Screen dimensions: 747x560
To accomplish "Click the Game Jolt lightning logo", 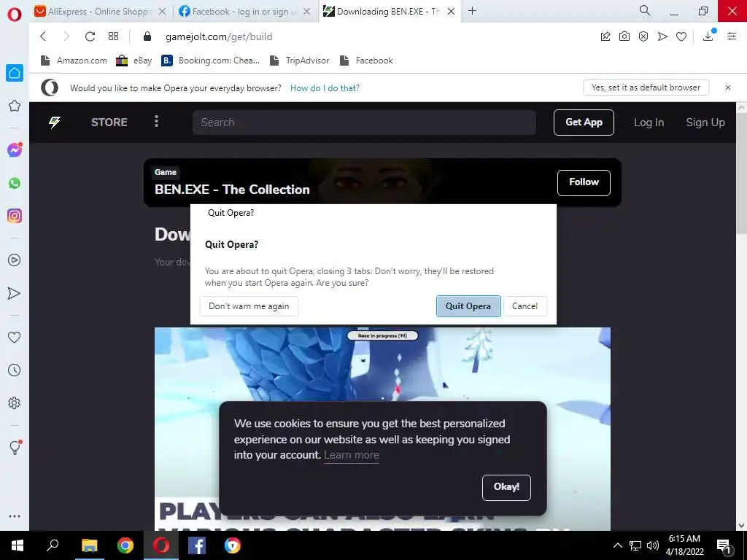I will (55, 122).
